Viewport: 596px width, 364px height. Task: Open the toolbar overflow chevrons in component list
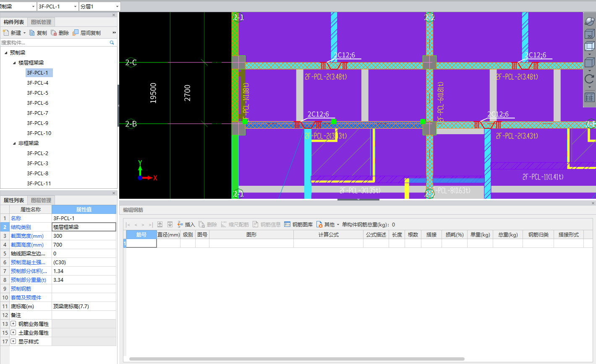click(x=114, y=33)
